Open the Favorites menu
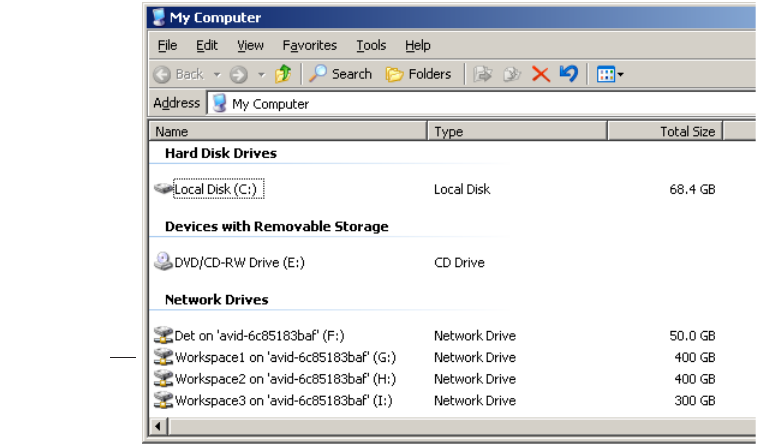 point(309,45)
